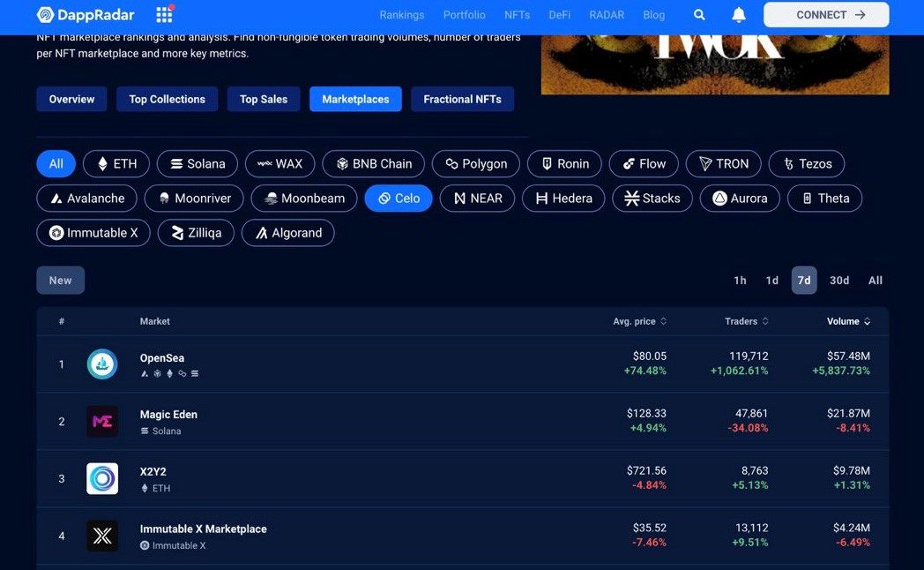Filter marketplaces by Ronin chain

[564, 163]
